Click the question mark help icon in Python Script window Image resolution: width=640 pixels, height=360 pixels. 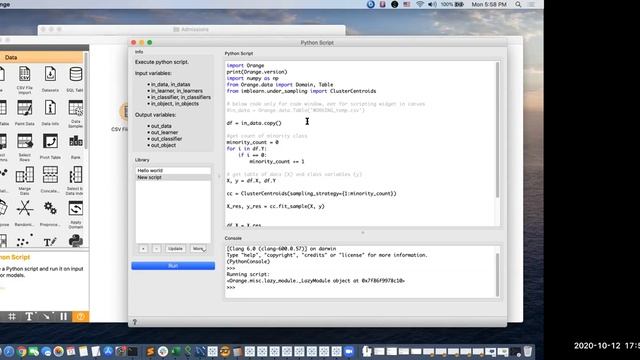135,322
